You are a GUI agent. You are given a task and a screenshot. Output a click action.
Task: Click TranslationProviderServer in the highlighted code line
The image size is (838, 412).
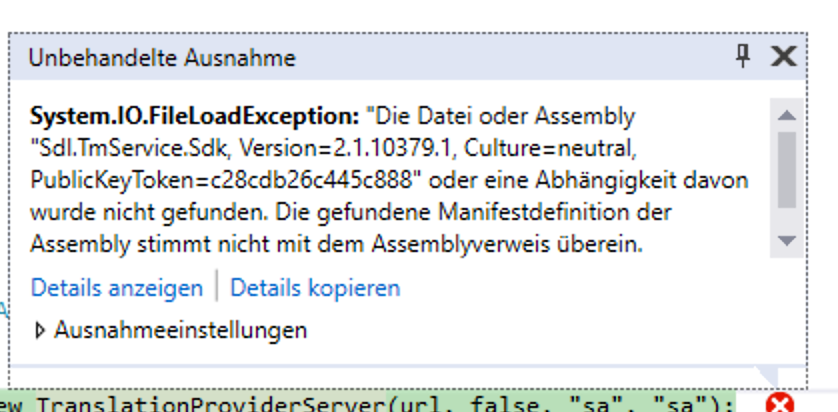point(198,404)
